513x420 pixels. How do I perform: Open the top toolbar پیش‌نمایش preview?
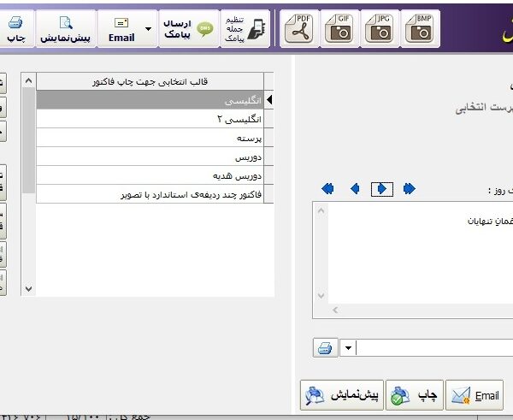click(x=66, y=29)
